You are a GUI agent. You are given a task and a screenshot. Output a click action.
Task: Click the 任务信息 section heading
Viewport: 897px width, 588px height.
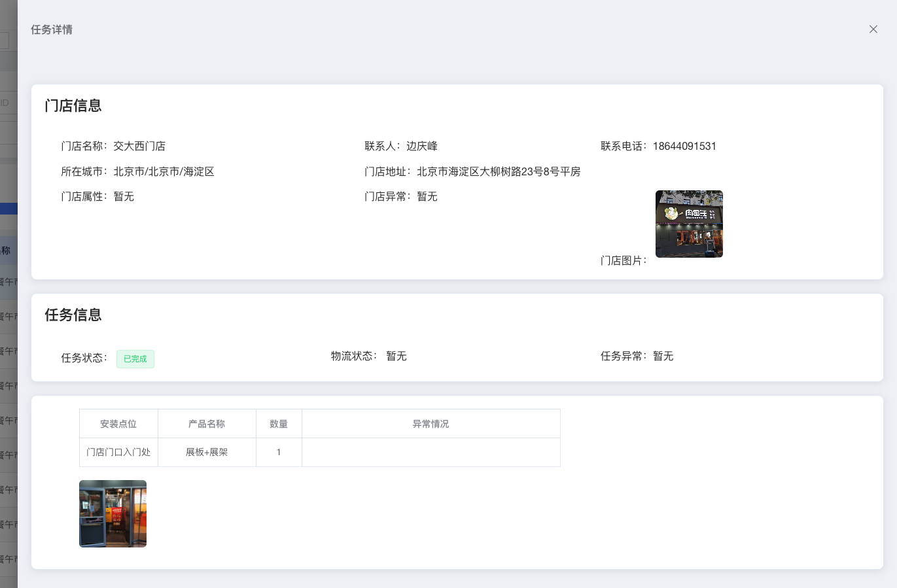[x=73, y=315]
